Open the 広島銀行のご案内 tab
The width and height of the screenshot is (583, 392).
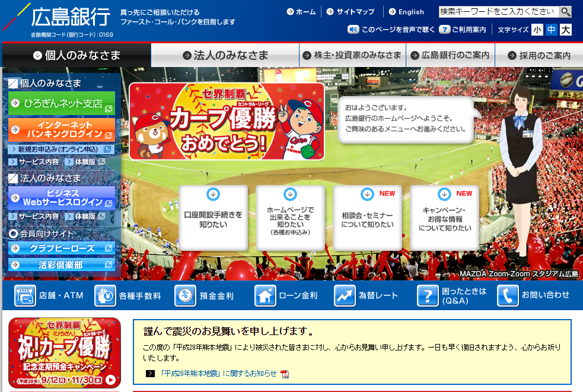450,55
